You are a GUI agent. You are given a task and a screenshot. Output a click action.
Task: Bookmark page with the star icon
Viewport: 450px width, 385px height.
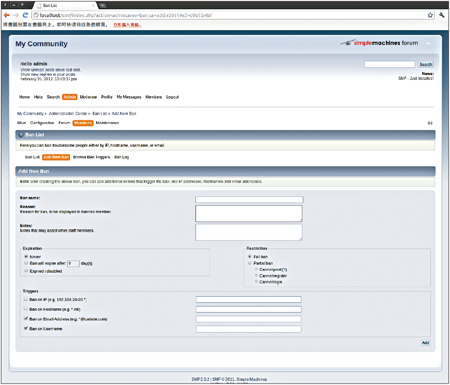click(x=430, y=15)
